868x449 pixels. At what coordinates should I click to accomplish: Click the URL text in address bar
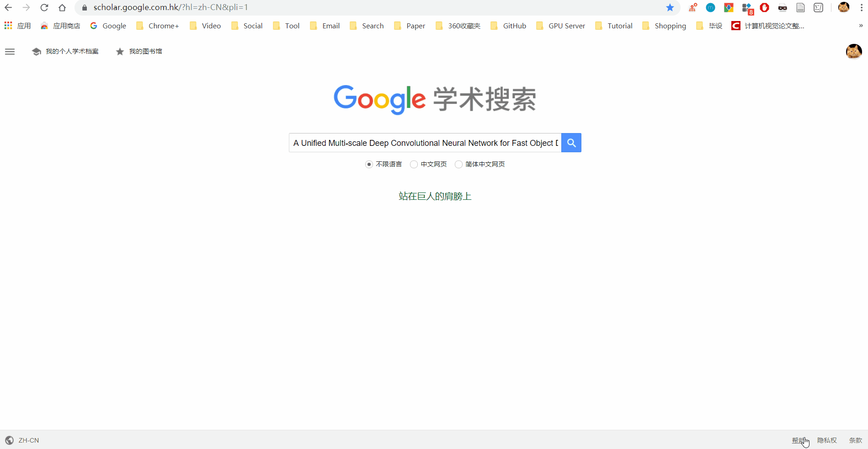click(x=170, y=7)
